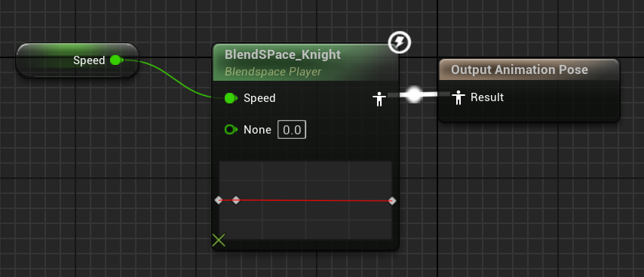The width and height of the screenshot is (644, 277).
Task: Click the white reroute dot on pose wire
Action: pyautogui.click(x=414, y=94)
